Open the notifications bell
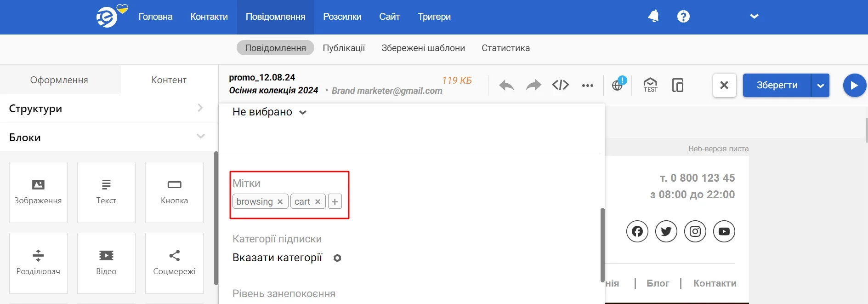 pos(653,17)
